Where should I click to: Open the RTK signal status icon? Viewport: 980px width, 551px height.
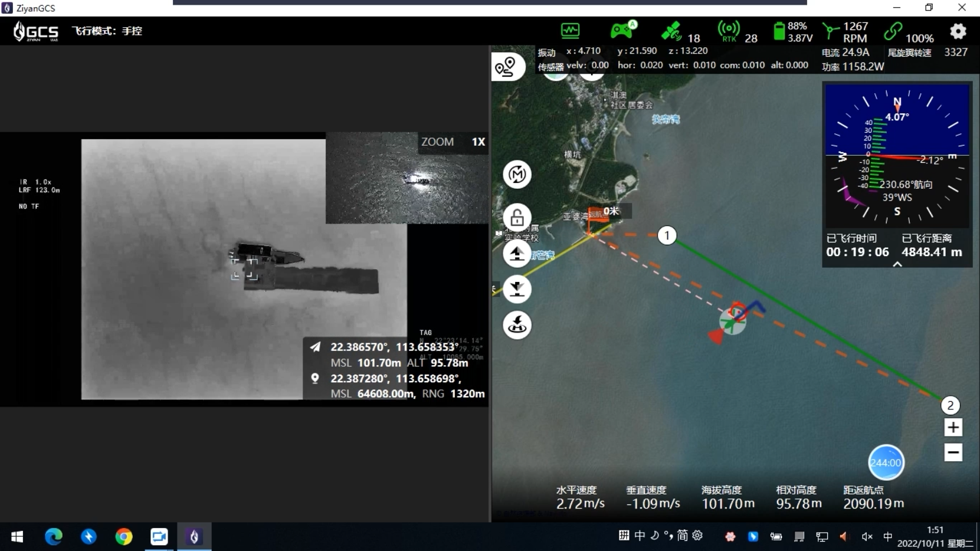pyautogui.click(x=729, y=31)
